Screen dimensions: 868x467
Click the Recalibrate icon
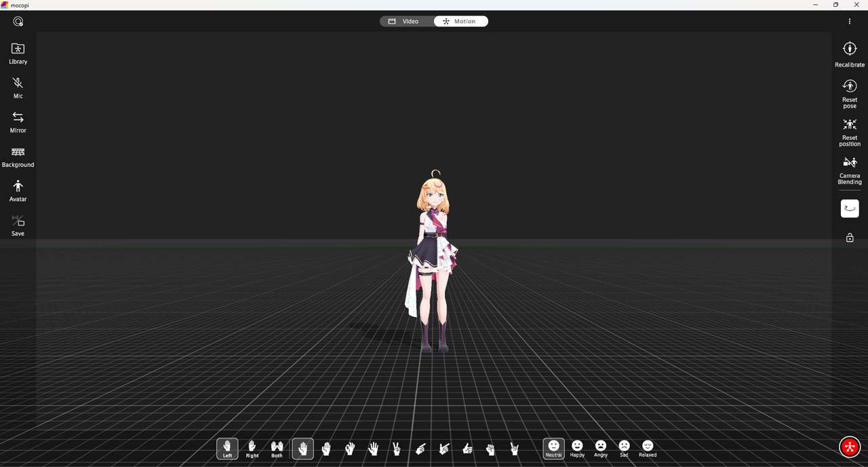tap(849, 54)
